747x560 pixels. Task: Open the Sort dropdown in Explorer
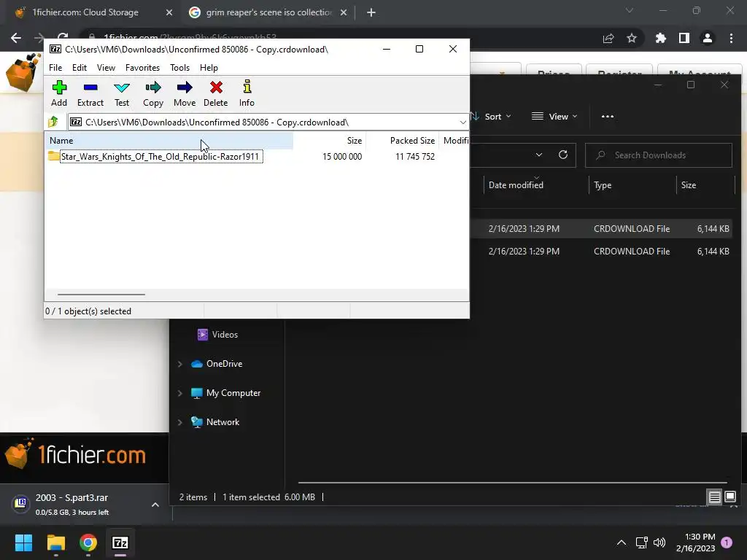pos(492,116)
